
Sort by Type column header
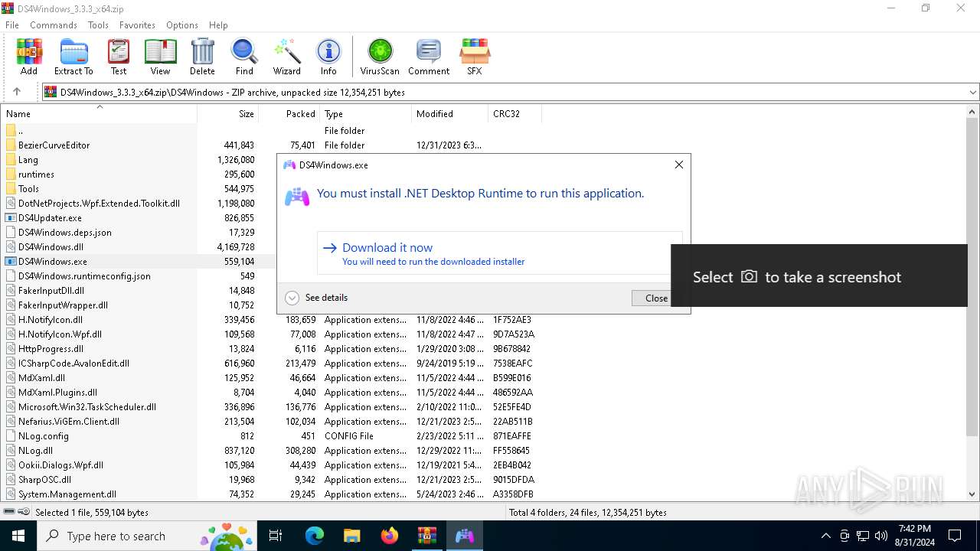366,113
